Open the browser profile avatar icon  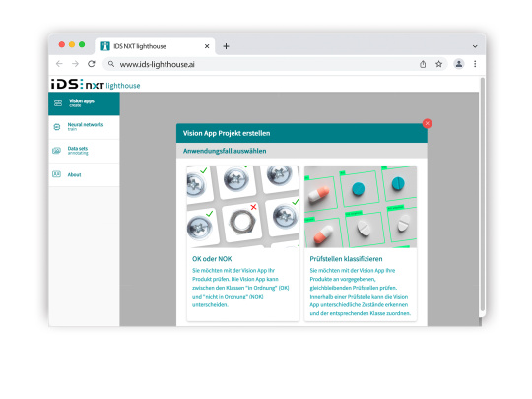pos(459,64)
